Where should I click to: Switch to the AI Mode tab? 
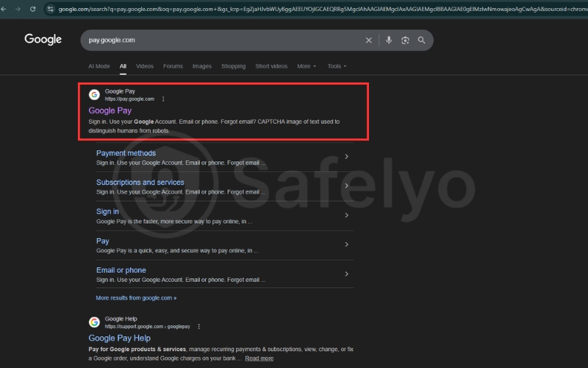click(98, 66)
